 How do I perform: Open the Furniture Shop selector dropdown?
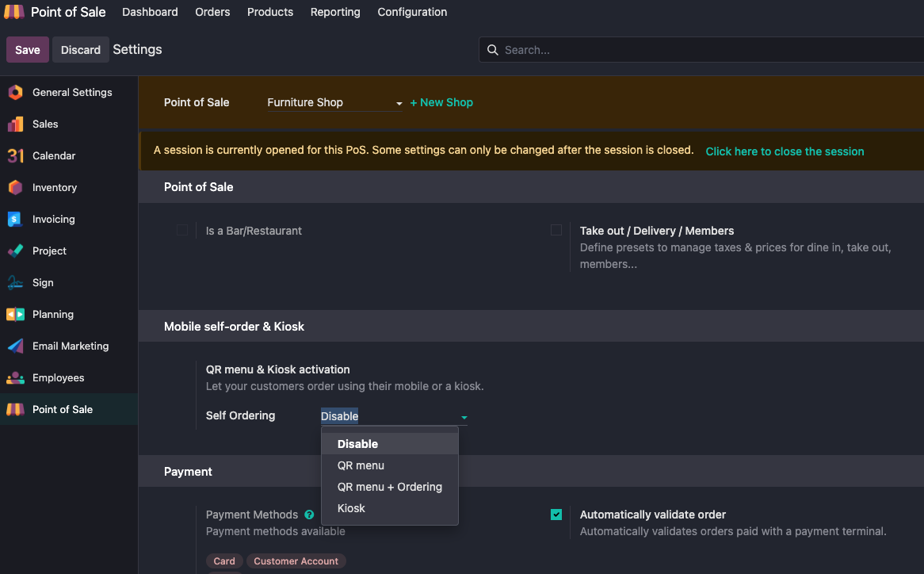(x=334, y=103)
